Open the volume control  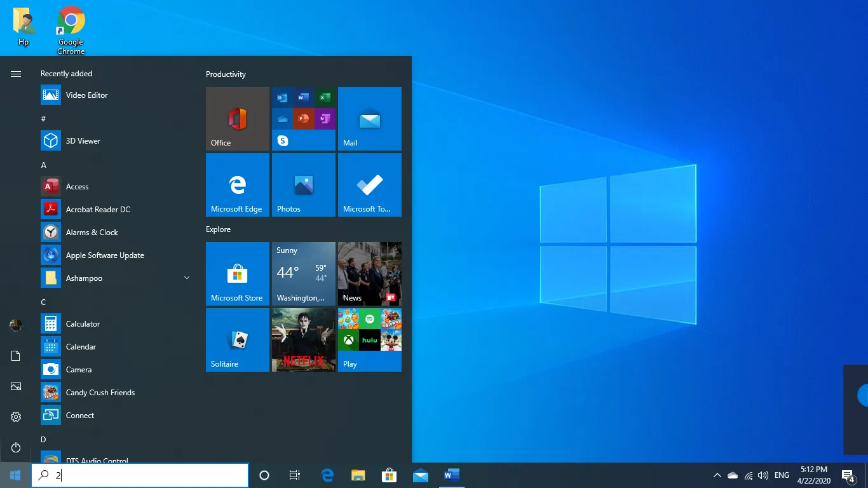click(763, 475)
